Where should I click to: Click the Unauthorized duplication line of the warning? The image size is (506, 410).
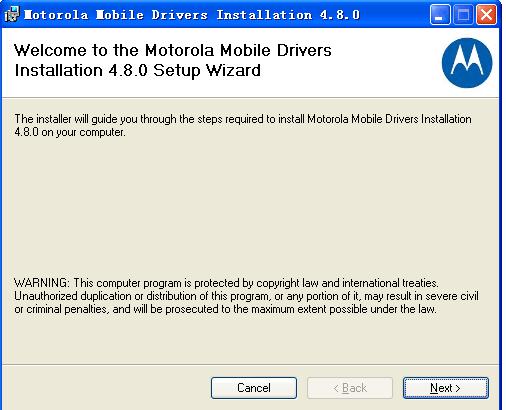pos(246,296)
